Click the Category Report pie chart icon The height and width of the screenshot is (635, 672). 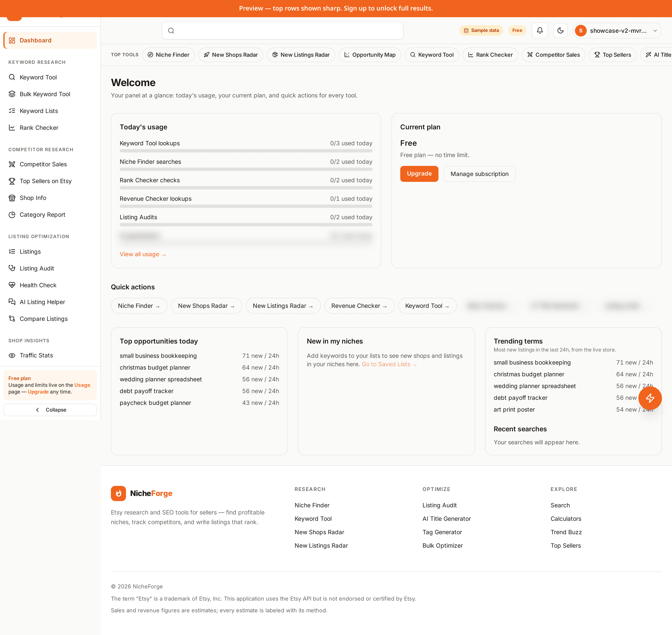pyautogui.click(x=12, y=215)
